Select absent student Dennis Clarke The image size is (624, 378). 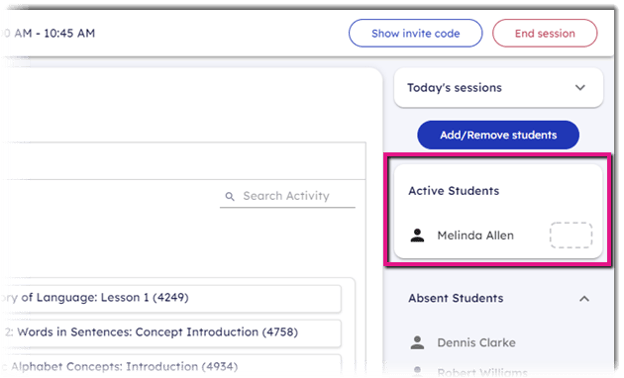tap(476, 343)
